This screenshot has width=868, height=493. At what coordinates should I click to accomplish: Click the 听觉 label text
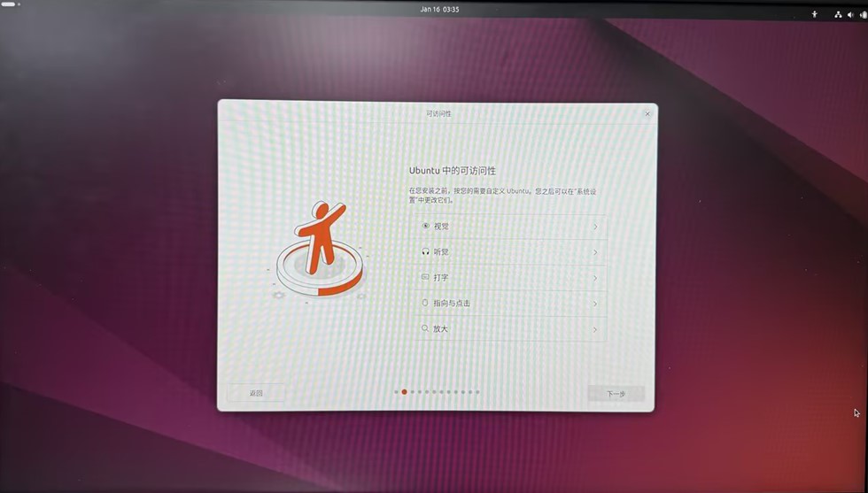point(441,251)
